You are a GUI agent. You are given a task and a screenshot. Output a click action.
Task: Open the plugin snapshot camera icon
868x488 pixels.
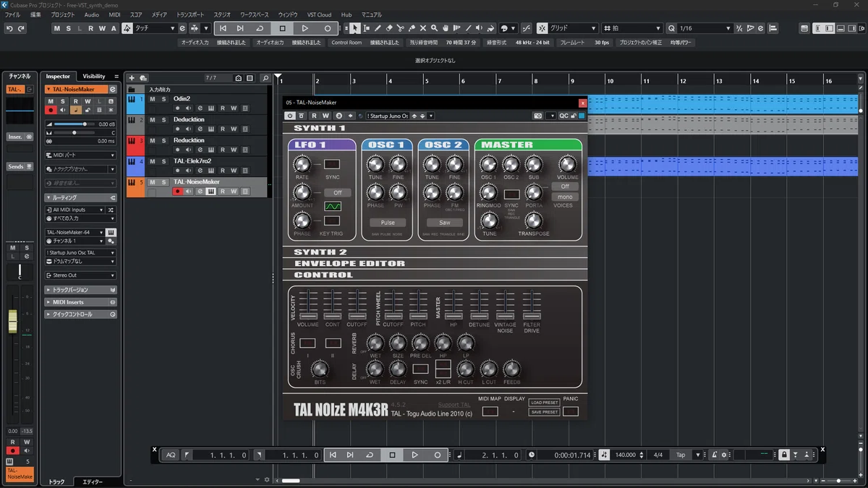coord(537,116)
